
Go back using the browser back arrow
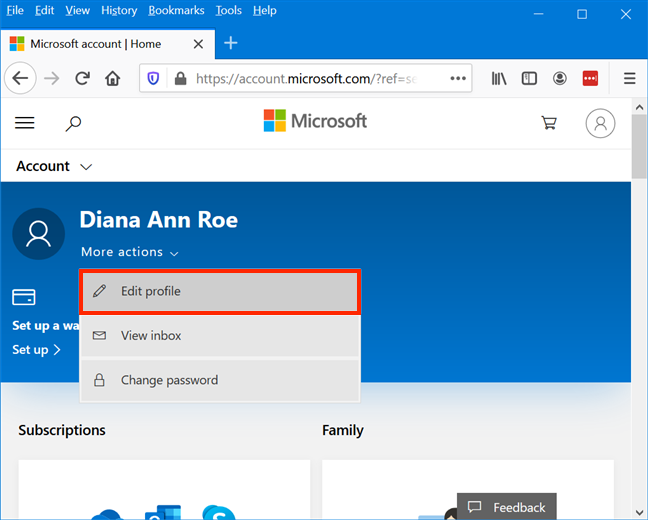[x=20, y=78]
